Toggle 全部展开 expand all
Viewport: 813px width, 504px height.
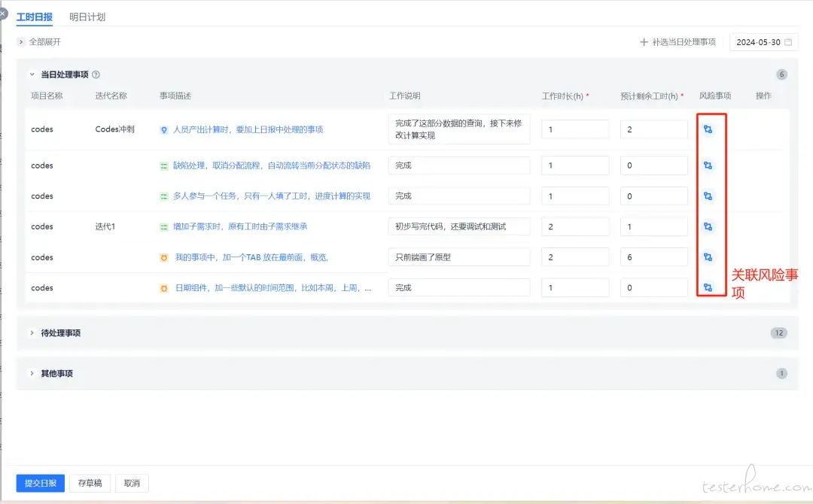point(39,42)
